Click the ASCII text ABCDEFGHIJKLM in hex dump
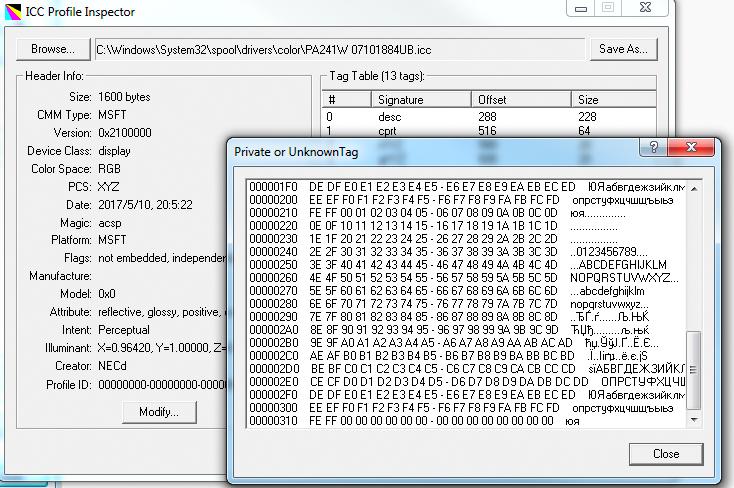The image size is (734, 488). (x=623, y=265)
